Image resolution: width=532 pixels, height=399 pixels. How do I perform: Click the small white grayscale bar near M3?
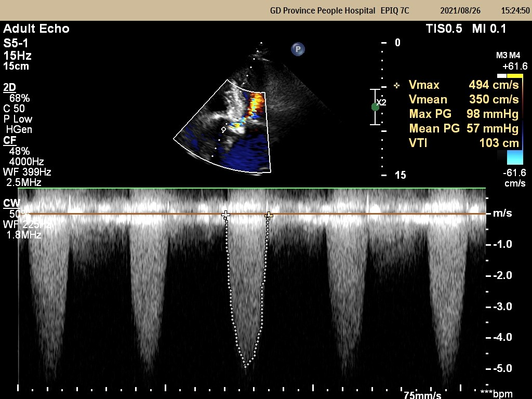click(x=502, y=75)
